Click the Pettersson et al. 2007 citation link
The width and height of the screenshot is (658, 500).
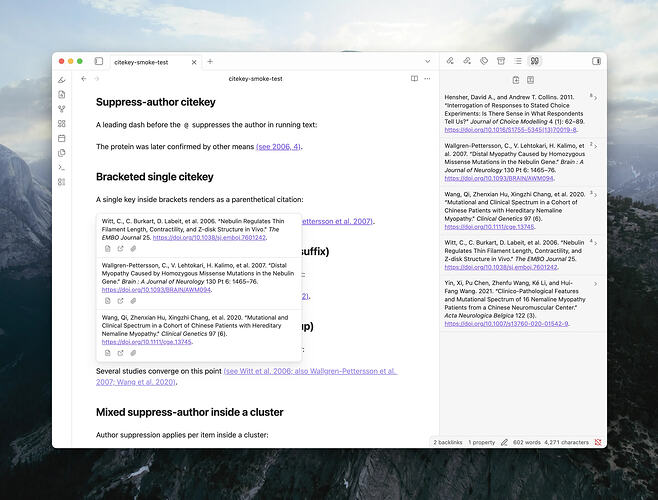tap(337, 221)
